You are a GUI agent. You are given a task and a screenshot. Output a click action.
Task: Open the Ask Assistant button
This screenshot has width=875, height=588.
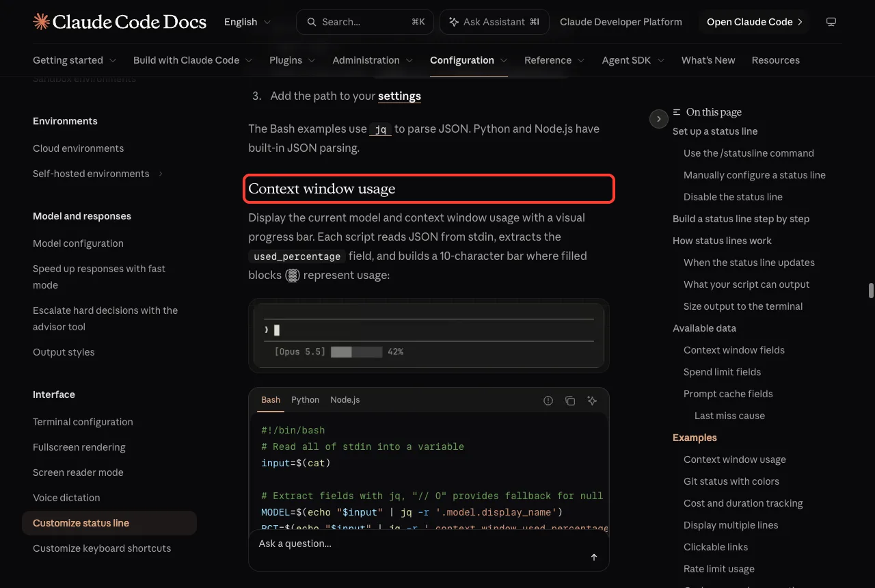pyautogui.click(x=494, y=22)
